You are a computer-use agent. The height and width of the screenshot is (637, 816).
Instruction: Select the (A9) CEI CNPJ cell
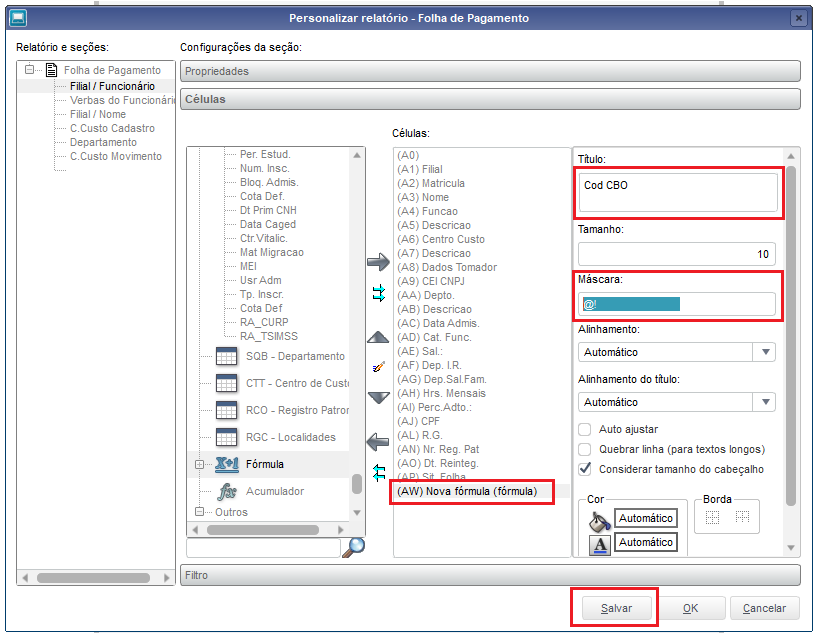[431, 281]
